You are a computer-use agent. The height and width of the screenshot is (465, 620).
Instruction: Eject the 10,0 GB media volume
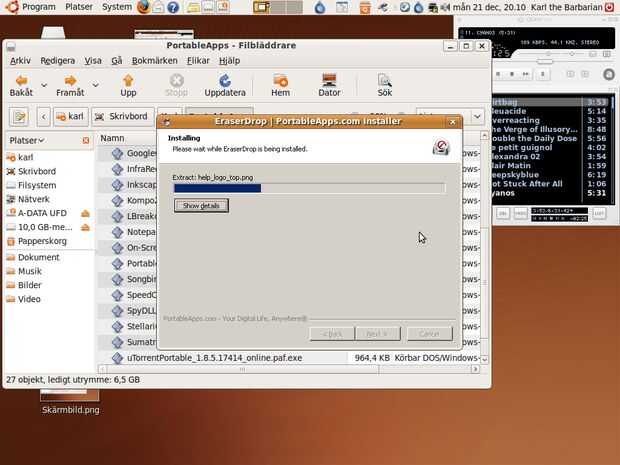(x=85, y=227)
